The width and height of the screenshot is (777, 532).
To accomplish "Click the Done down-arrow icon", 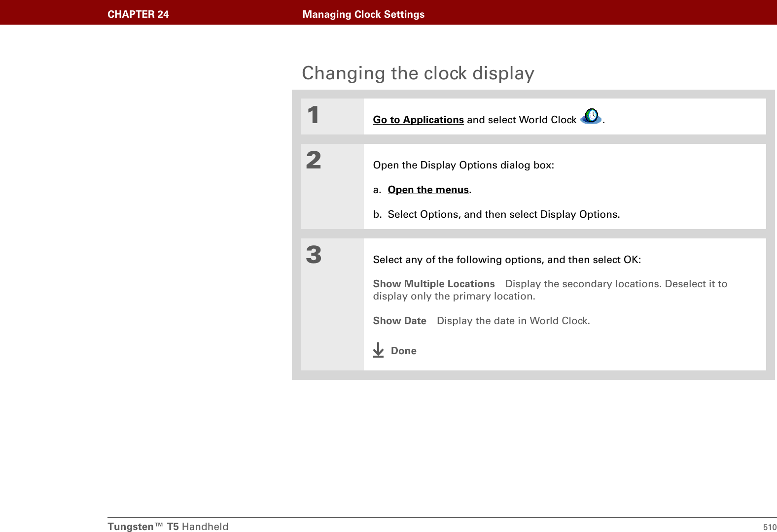I will 378,350.
